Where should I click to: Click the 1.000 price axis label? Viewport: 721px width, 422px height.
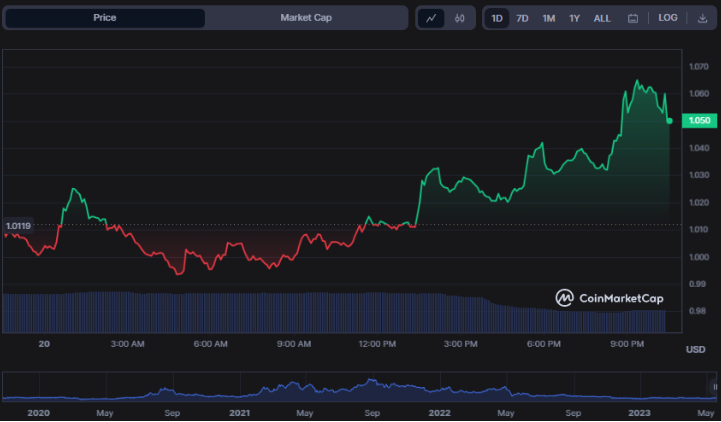(698, 257)
